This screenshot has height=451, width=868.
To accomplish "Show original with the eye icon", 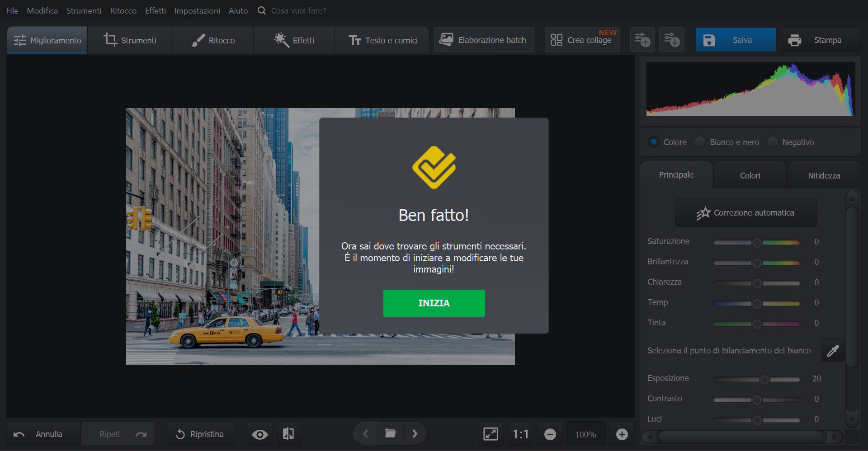I will (x=259, y=434).
